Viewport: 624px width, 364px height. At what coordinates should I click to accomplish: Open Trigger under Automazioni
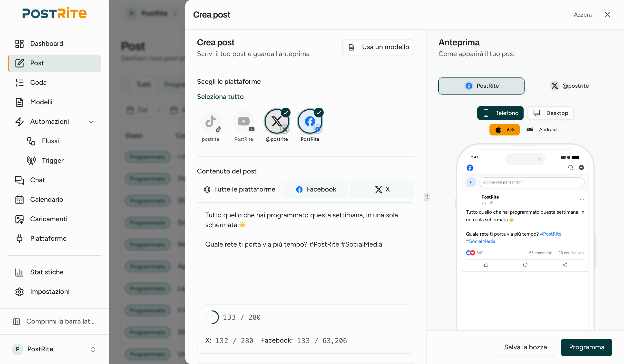tap(60, 161)
